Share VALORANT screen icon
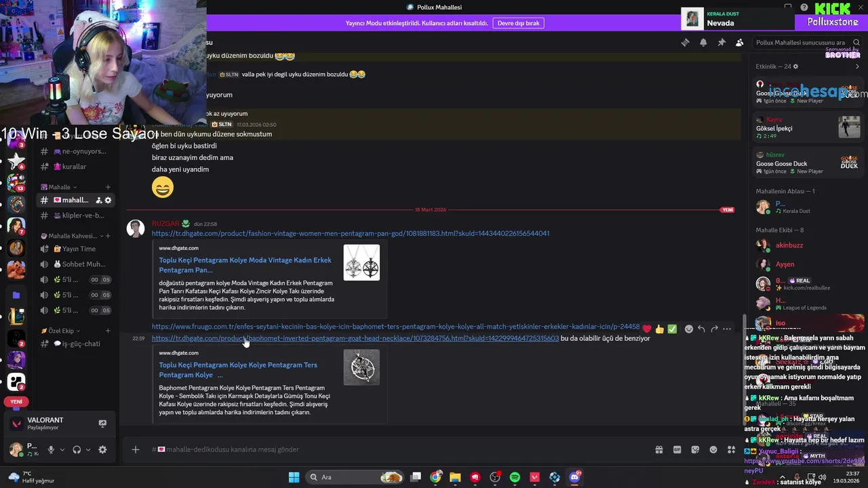 (102, 424)
